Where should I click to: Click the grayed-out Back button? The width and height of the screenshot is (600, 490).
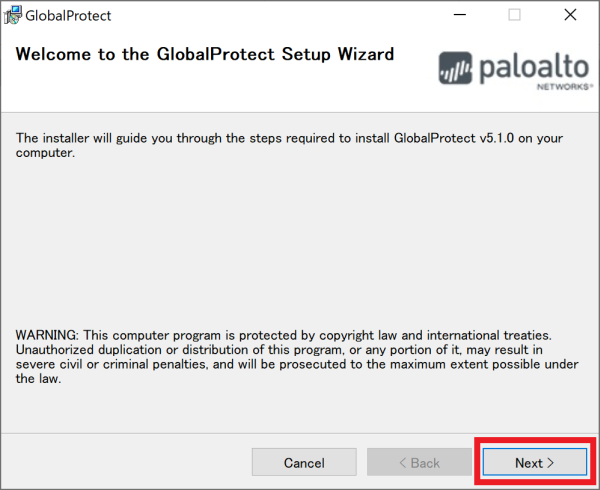(419, 463)
